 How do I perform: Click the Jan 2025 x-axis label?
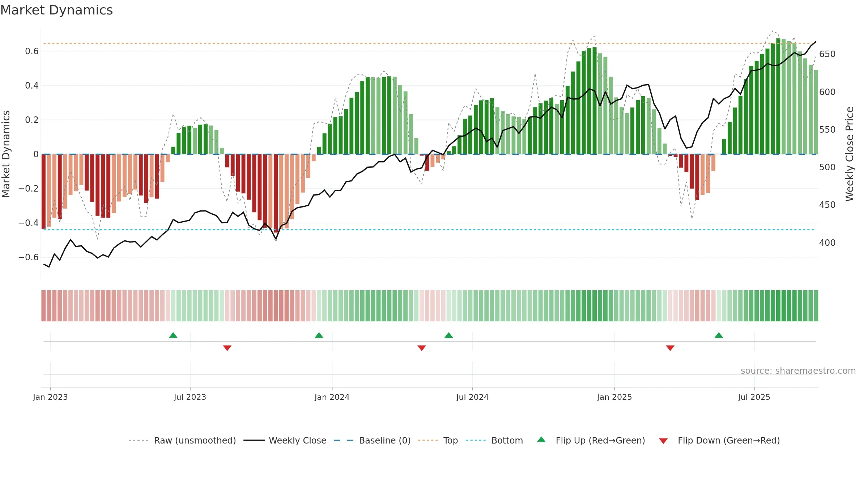click(614, 397)
